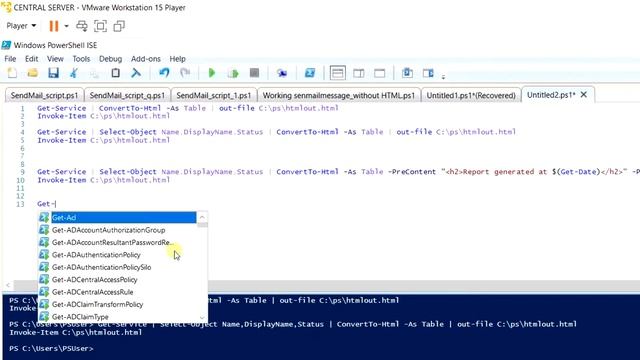640x360 pixels.
Task: Switch to the SendMail_script.ps1 tab
Action: pos(44,95)
